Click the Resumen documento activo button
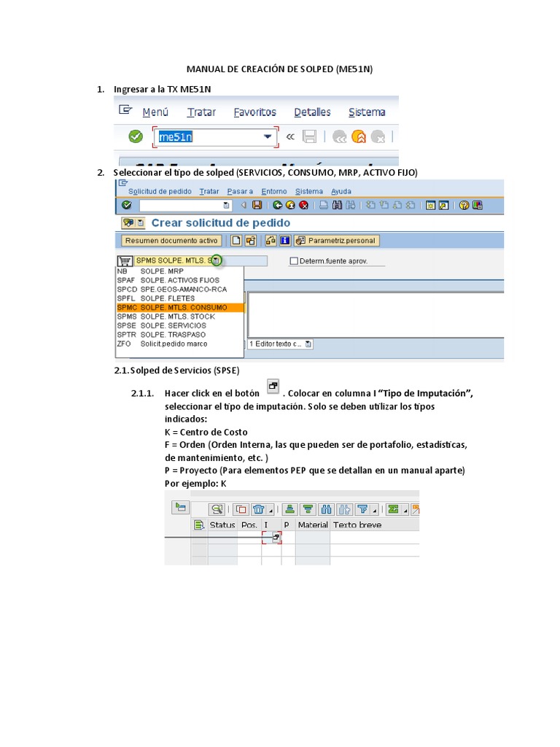Viewport: 560px width, 747px height. (x=171, y=241)
